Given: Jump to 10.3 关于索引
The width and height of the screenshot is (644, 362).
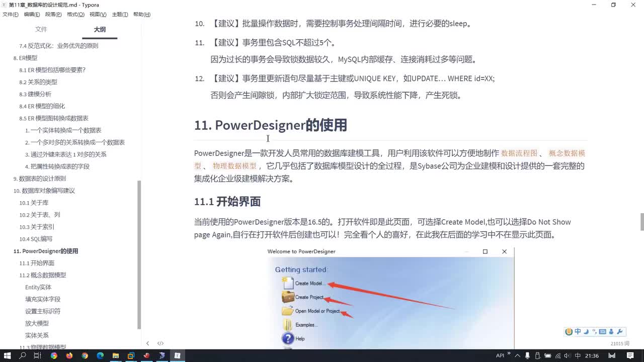Looking at the screenshot, I should pos(37,227).
